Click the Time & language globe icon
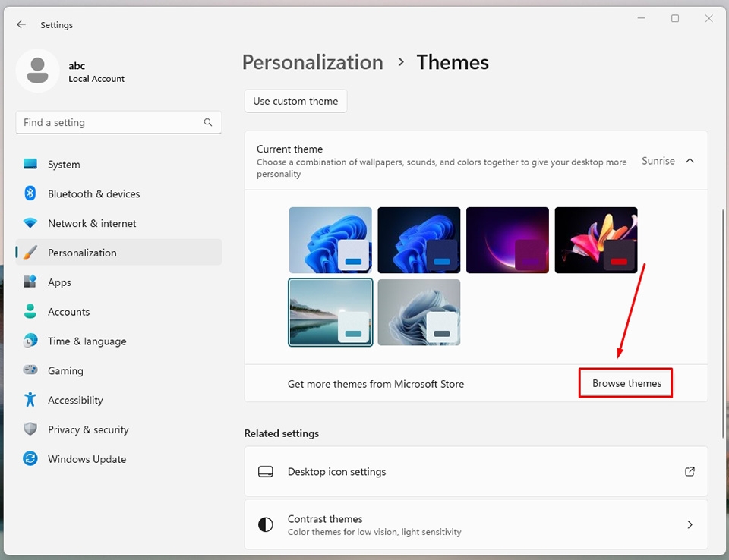Image resolution: width=729 pixels, height=560 pixels. point(30,341)
